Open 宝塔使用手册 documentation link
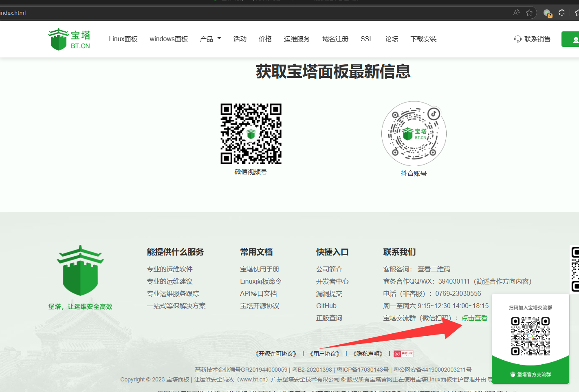The image size is (579, 392). point(260,269)
